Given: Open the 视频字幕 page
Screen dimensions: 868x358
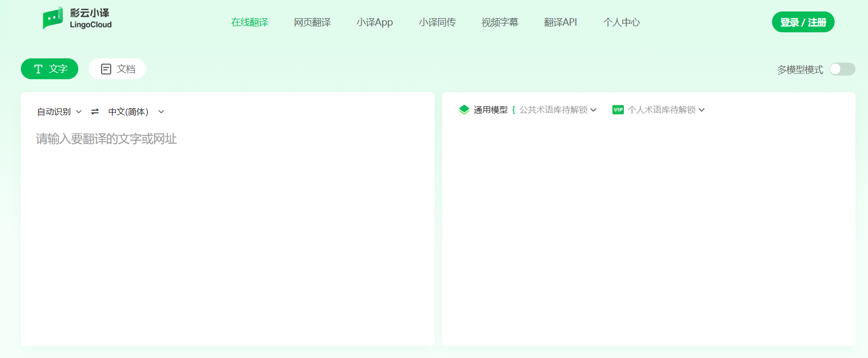Looking at the screenshot, I should click(500, 22).
